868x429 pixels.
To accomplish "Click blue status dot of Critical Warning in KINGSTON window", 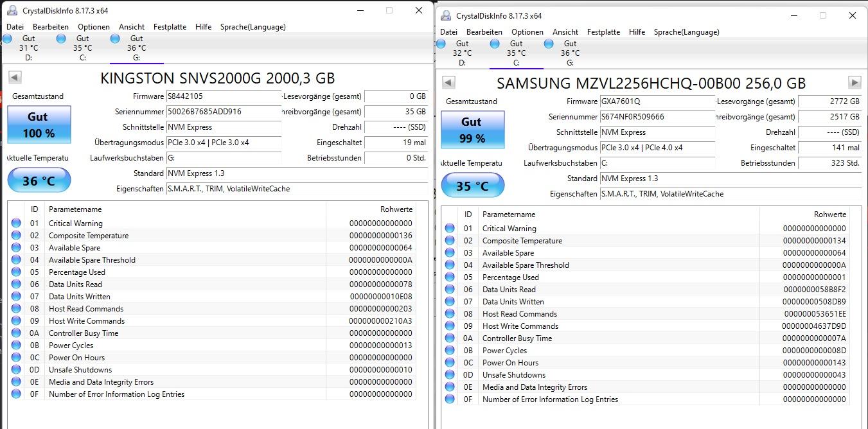I will (16, 223).
